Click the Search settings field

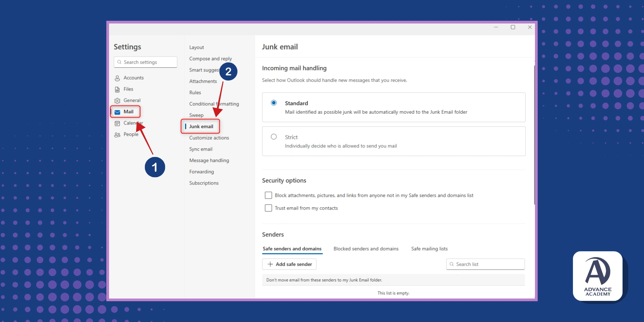click(x=146, y=62)
